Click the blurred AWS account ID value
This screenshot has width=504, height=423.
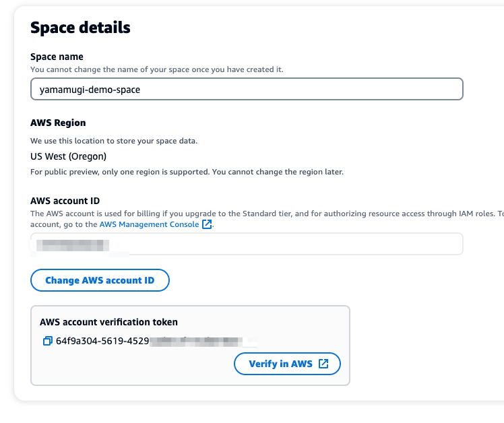click(73, 245)
